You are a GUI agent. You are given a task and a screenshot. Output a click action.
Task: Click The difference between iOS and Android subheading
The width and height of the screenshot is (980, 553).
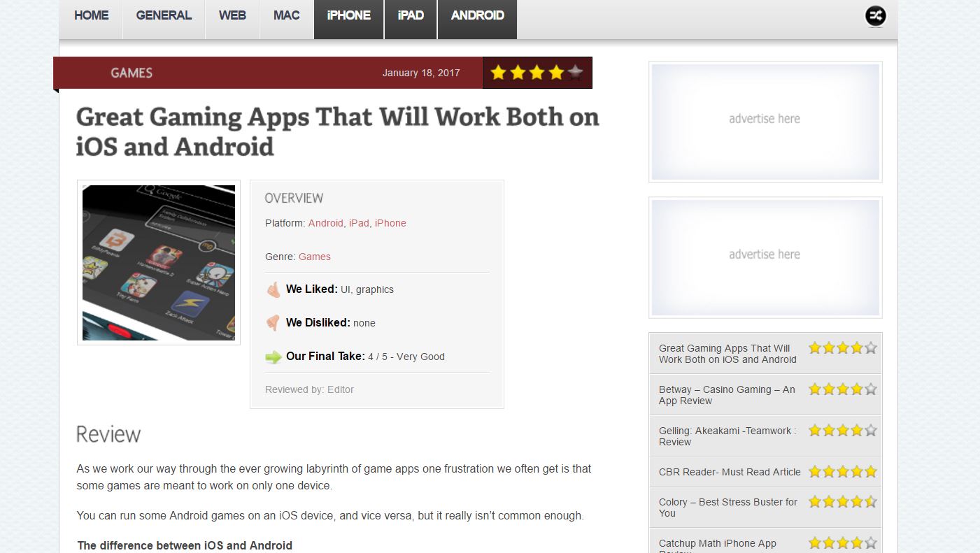pos(185,545)
